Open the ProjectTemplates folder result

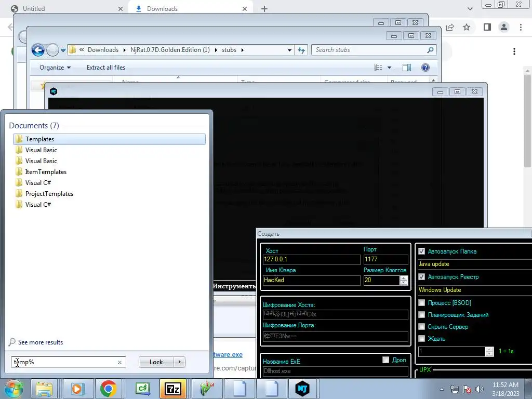[x=109, y=194]
